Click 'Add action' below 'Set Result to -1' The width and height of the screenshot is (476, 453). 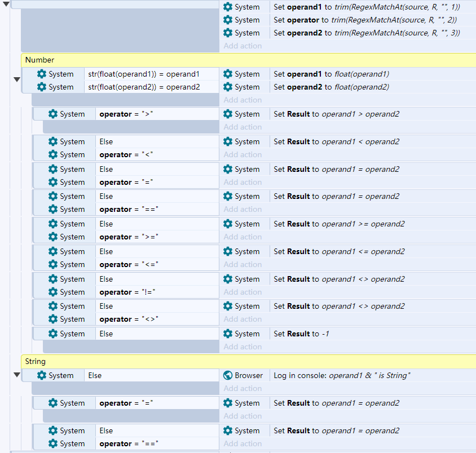[243, 347]
